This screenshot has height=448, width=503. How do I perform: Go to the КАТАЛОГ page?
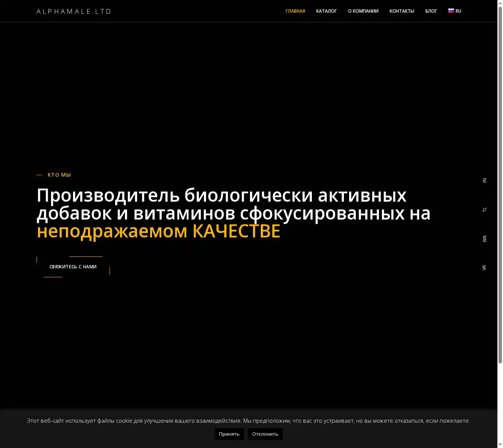pos(326,11)
